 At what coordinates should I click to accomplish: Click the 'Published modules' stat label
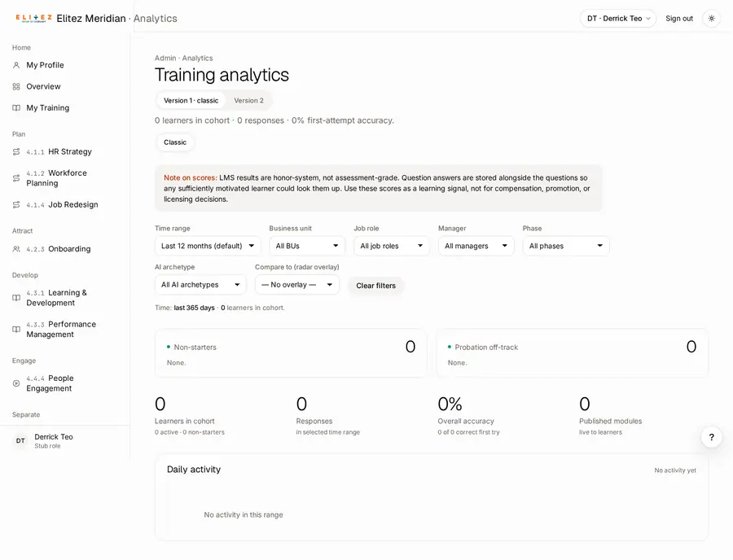click(611, 421)
